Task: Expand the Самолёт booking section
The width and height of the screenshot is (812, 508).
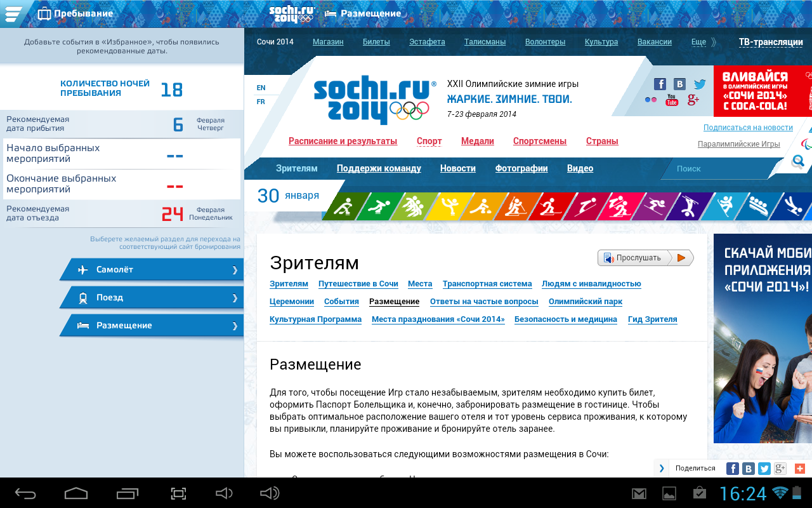Action: point(152,270)
